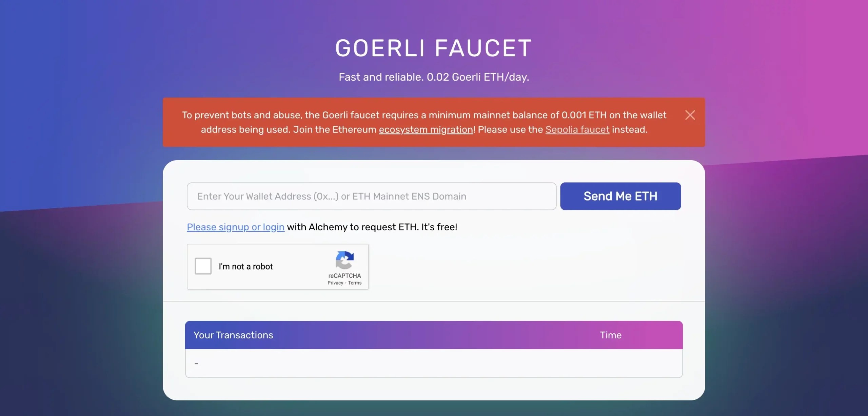The width and height of the screenshot is (868, 416).
Task: Open the "Please signup or login" link
Action: 235,227
